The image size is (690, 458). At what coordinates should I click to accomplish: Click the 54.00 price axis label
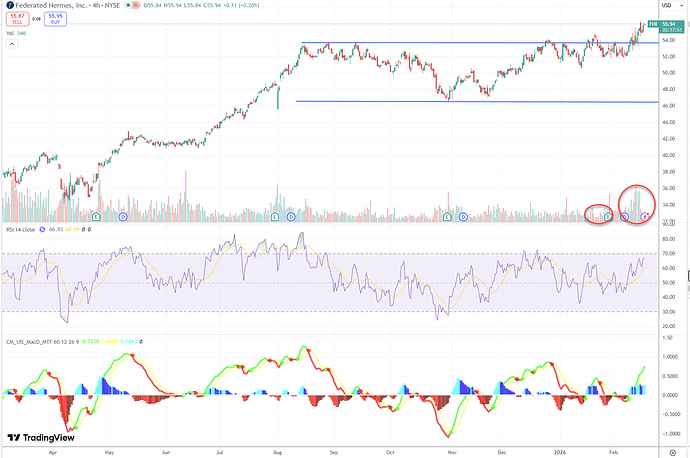point(668,40)
